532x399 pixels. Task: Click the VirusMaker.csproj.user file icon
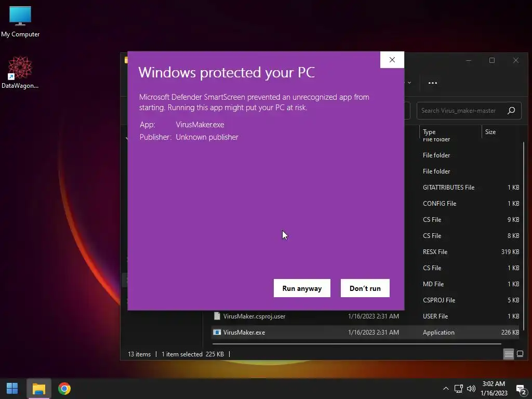pos(217,316)
